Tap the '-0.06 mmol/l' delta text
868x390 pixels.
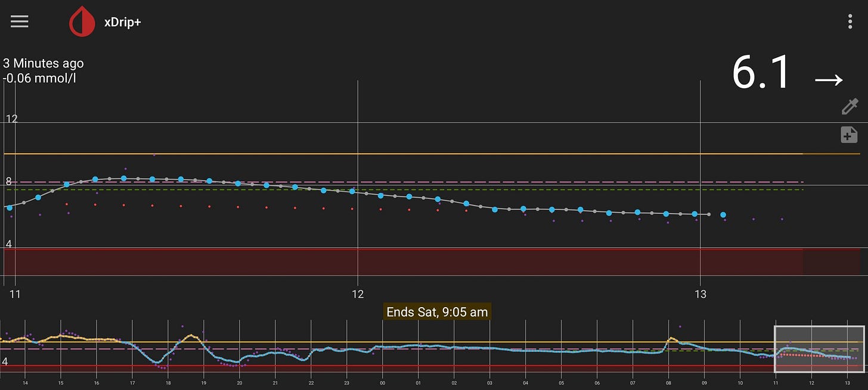[x=39, y=78]
